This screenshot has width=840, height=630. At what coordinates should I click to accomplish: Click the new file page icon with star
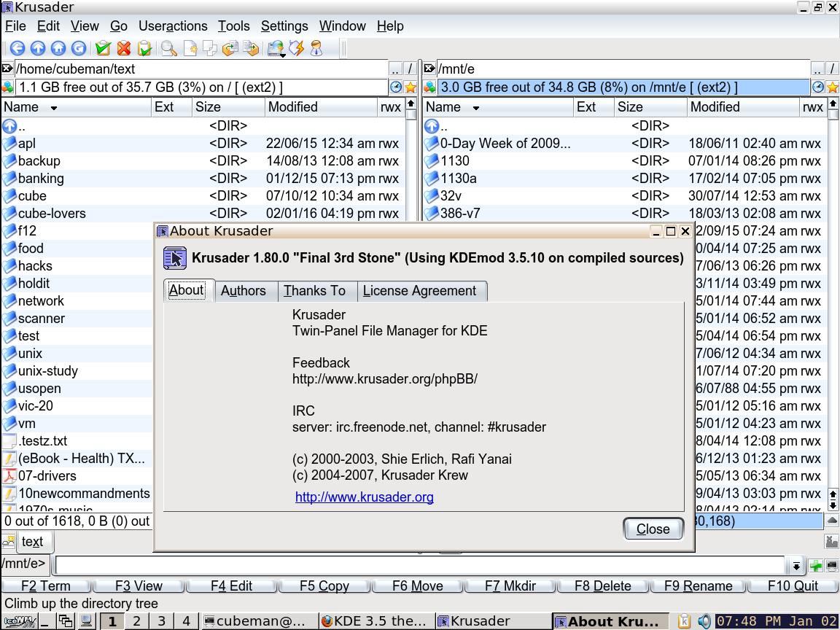point(190,48)
